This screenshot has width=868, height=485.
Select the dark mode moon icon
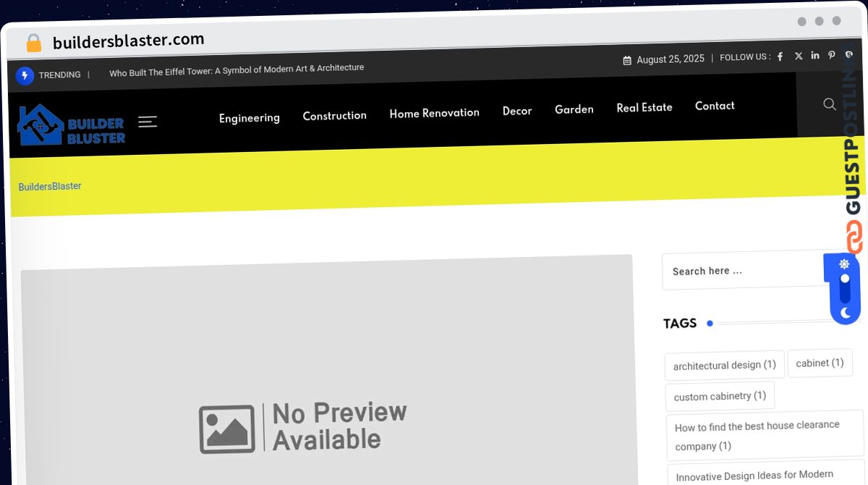[x=846, y=313]
